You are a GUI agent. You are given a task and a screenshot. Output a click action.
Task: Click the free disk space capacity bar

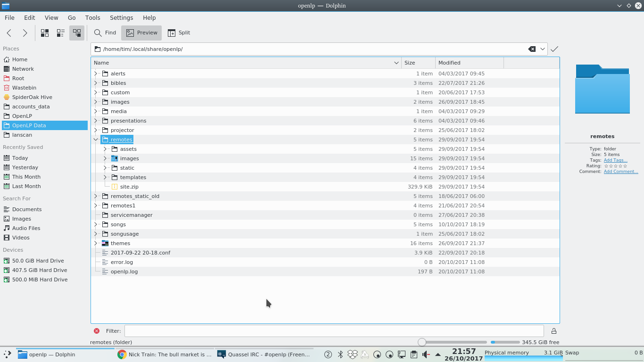[505, 342]
